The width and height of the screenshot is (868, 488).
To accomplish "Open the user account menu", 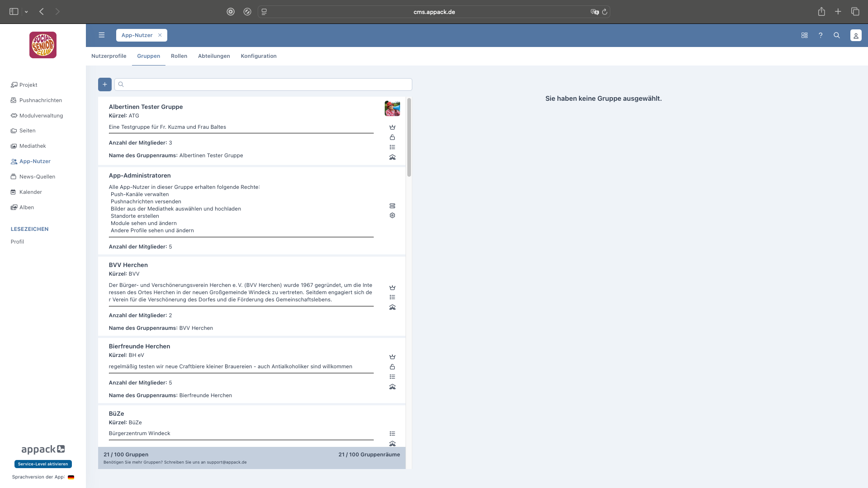I will [x=856, y=35].
